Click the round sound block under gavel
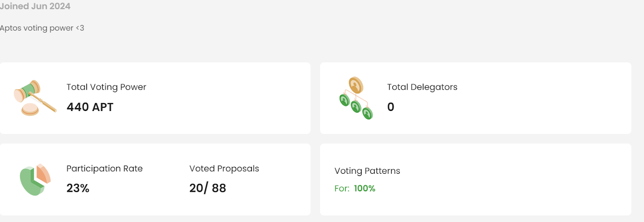This screenshot has height=222, width=644. [x=30, y=109]
